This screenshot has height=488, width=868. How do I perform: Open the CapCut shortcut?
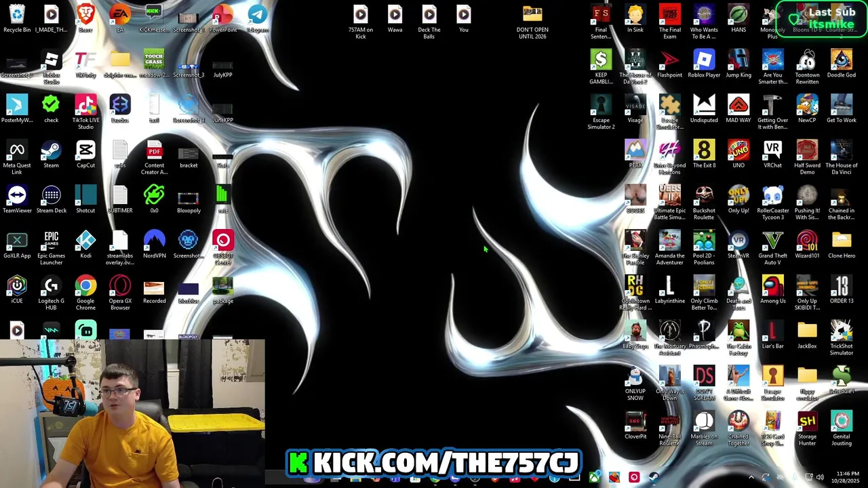85,155
